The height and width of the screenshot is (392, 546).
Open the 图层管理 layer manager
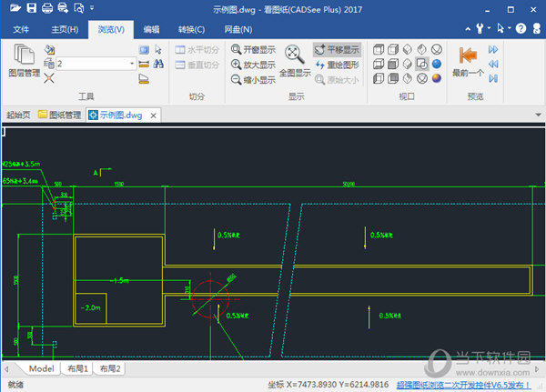coord(24,60)
